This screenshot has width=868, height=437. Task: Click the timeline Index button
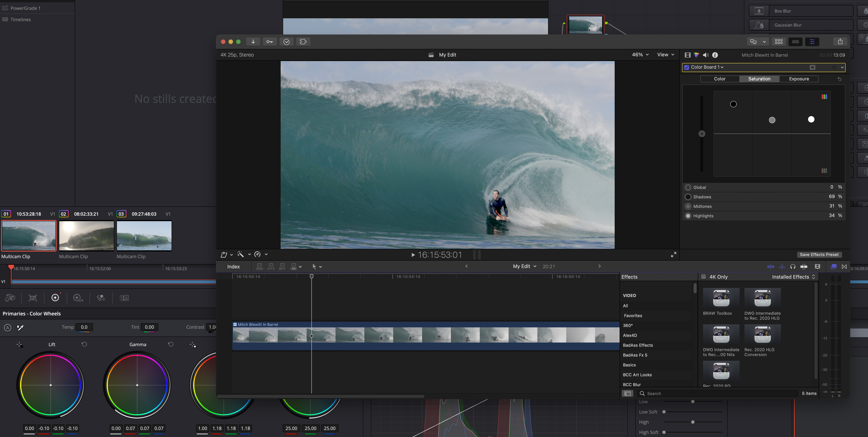click(233, 267)
